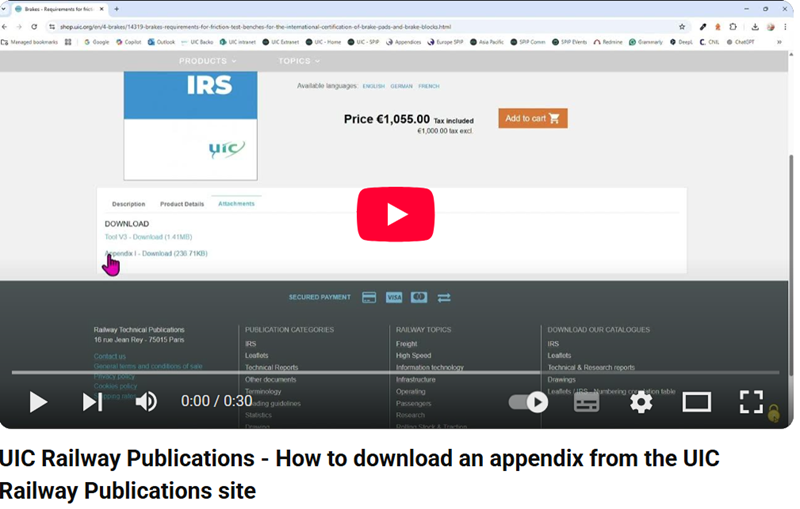Click the shopping cart icon on Add to cart
The width and height of the screenshot is (800, 509).
(x=555, y=119)
